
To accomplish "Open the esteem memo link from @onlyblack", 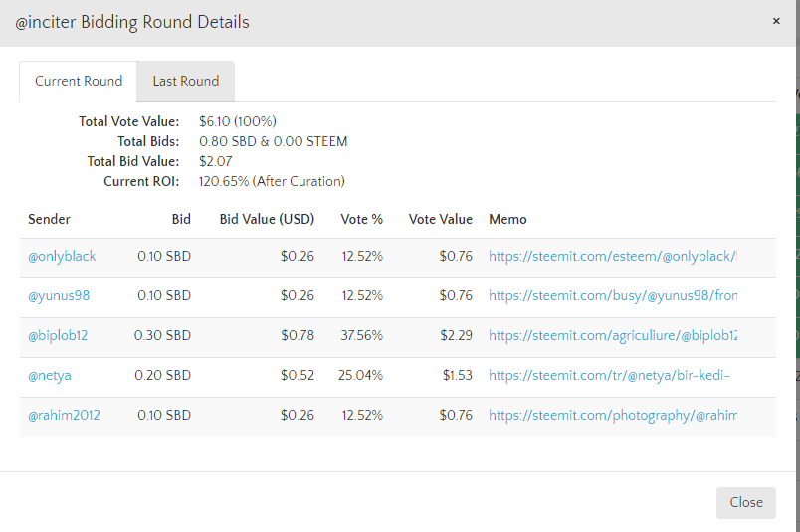I will point(612,257).
